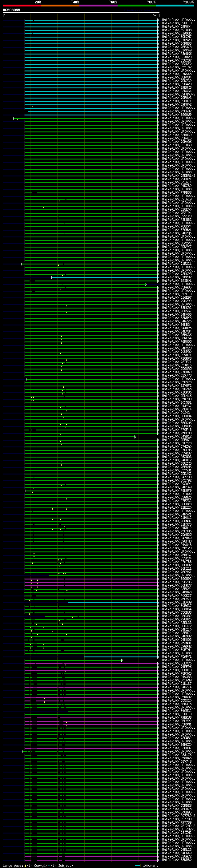
Task: Select hit UniRef100_Q9FQ04
Action: pos(177,26)
